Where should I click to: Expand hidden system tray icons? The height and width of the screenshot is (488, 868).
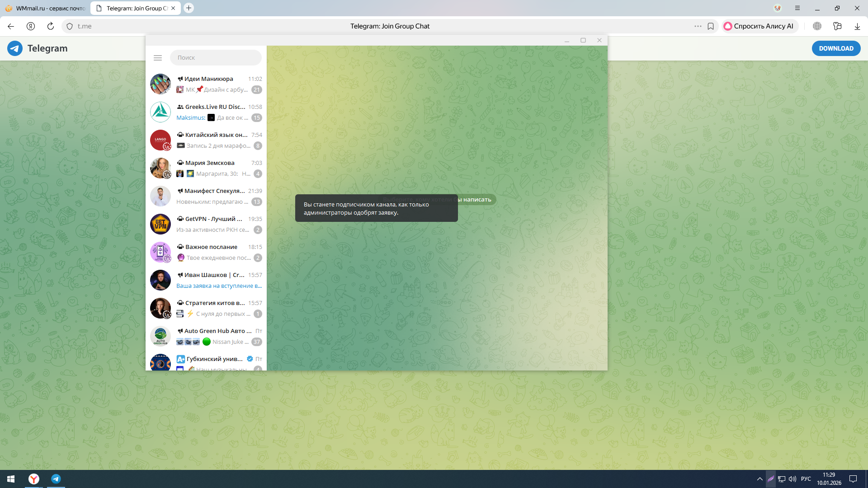coord(759,479)
